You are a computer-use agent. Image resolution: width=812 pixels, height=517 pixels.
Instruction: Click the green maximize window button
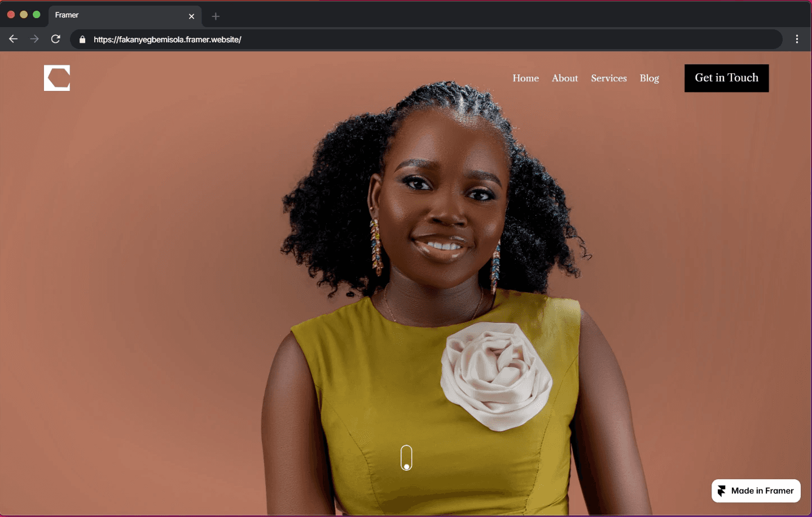[37, 15]
